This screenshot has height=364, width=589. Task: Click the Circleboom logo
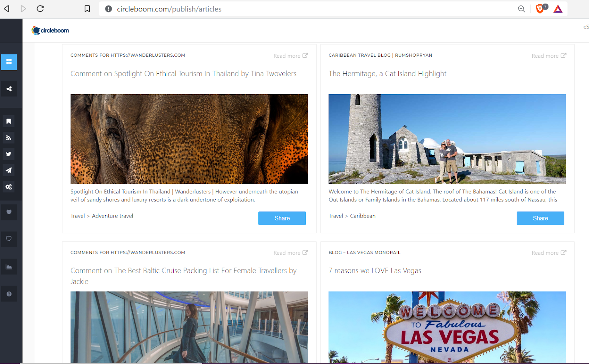(x=50, y=30)
